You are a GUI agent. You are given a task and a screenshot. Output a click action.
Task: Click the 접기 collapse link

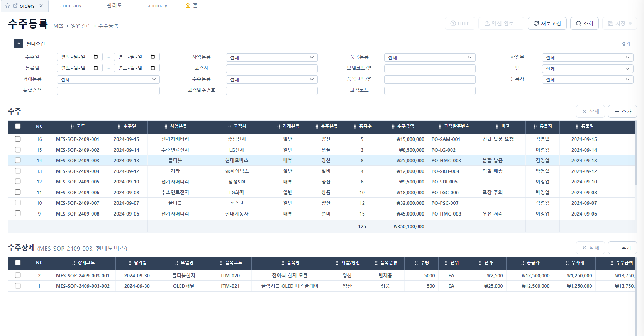click(x=626, y=44)
